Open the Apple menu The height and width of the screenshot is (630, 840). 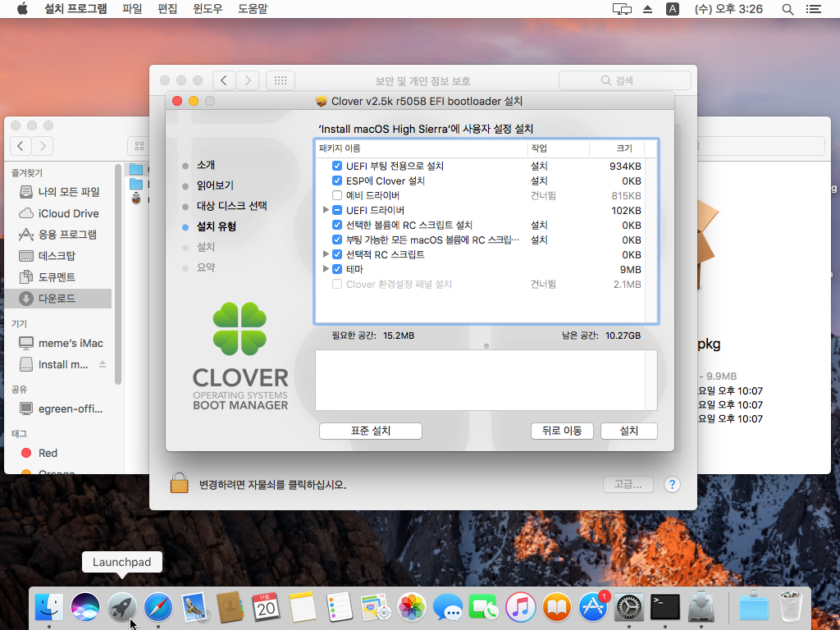click(22, 8)
